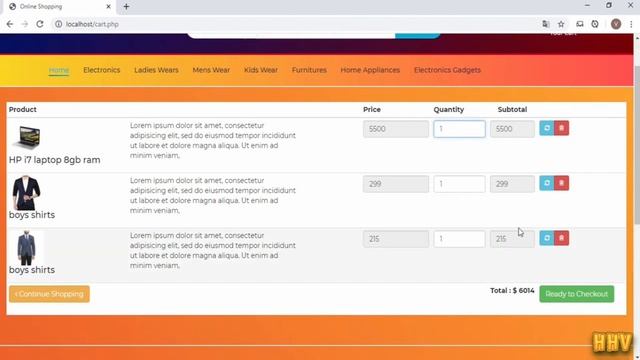Click the 'HP i7 laptop 8gb ram' title
This screenshot has height=360, width=640.
[55, 160]
